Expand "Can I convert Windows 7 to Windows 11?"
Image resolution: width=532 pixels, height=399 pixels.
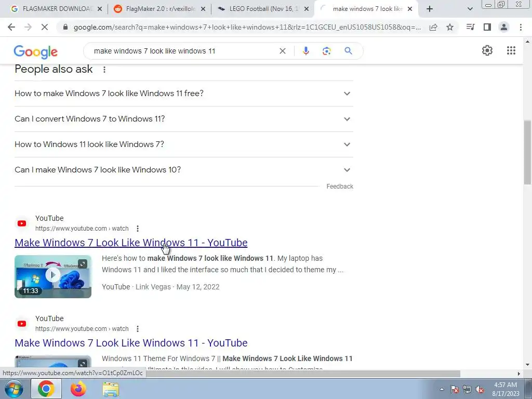click(184, 119)
